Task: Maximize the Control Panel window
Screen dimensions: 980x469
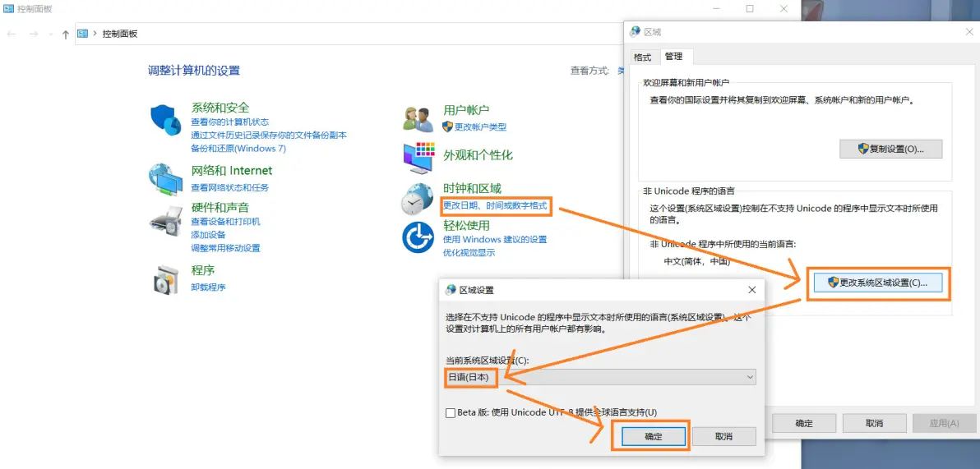Action: point(750,9)
